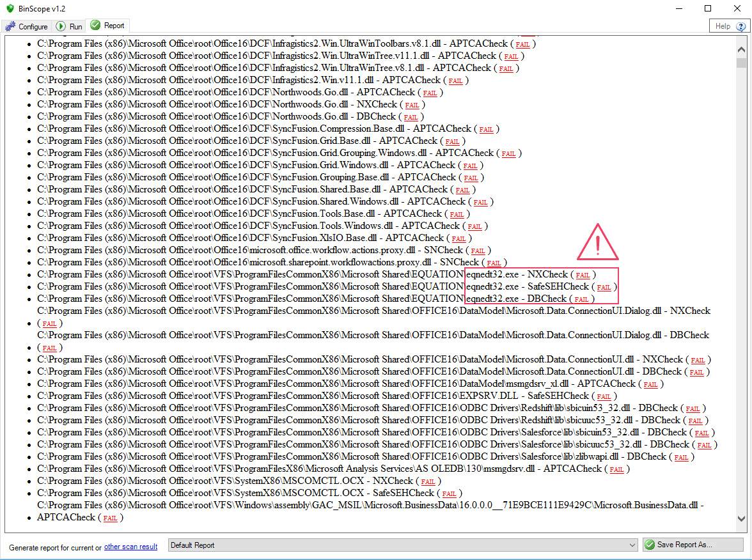The width and height of the screenshot is (752, 560).
Task: Click the other scan result link
Action: point(130,547)
